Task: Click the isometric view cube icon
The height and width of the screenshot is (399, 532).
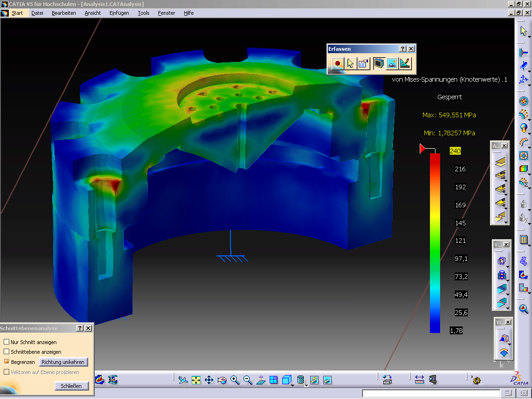Action: tap(286, 380)
